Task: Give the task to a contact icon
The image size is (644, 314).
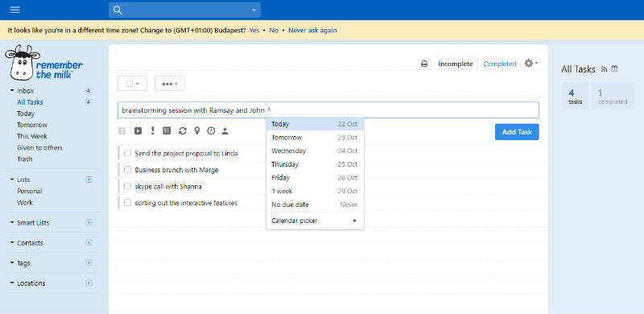Action: [225, 130]
